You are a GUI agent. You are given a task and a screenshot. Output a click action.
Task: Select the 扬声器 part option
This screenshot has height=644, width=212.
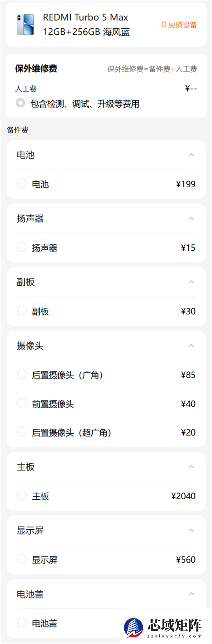tap(22, 247)
